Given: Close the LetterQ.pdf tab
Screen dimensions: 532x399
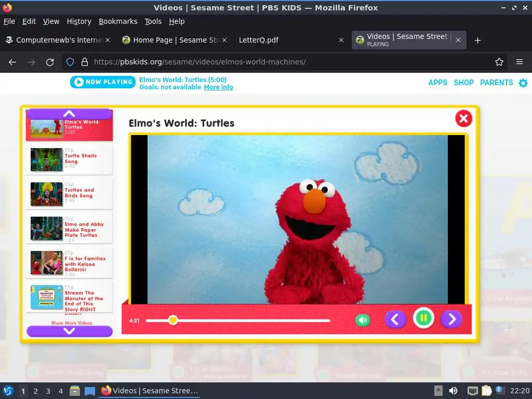Looking at the screenshot, I should coord(341,40).
